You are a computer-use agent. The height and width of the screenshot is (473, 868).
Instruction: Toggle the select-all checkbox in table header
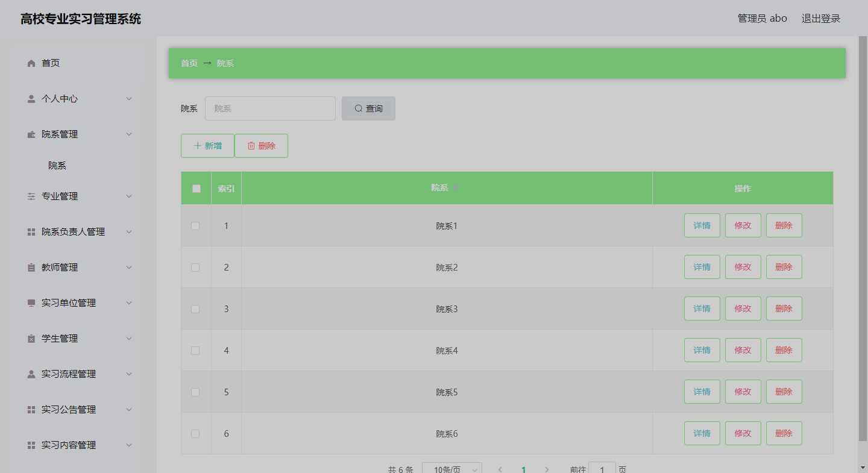[x=196, y=189]
